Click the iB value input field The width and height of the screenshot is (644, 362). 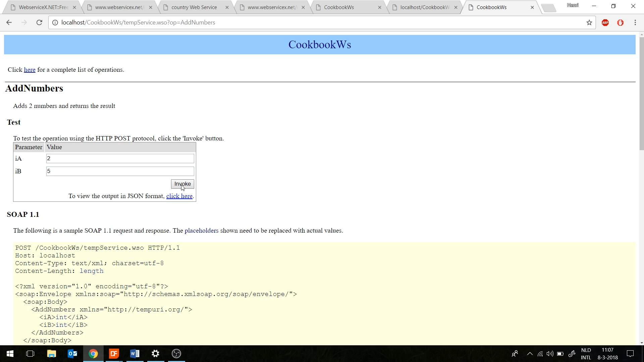(120, 171)
